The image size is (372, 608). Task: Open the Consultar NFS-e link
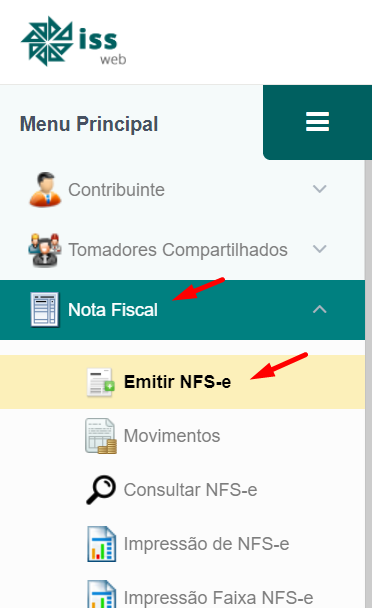(190, 490)
